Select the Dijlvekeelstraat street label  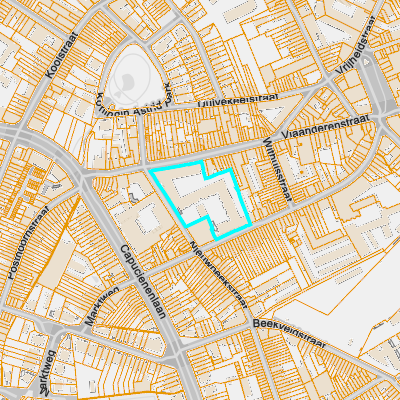pyautogui.click(x=238, y=100)
